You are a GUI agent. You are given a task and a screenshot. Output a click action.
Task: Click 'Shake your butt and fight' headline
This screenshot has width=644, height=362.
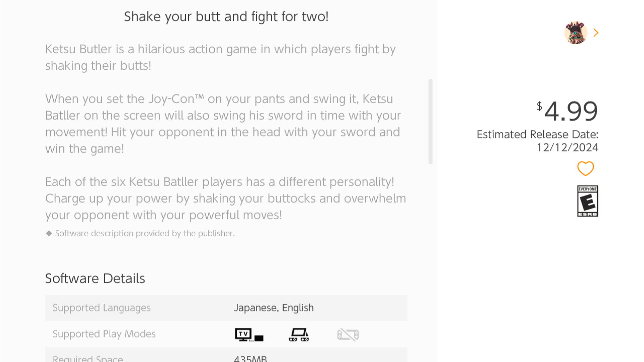click(x=226, y=16)
